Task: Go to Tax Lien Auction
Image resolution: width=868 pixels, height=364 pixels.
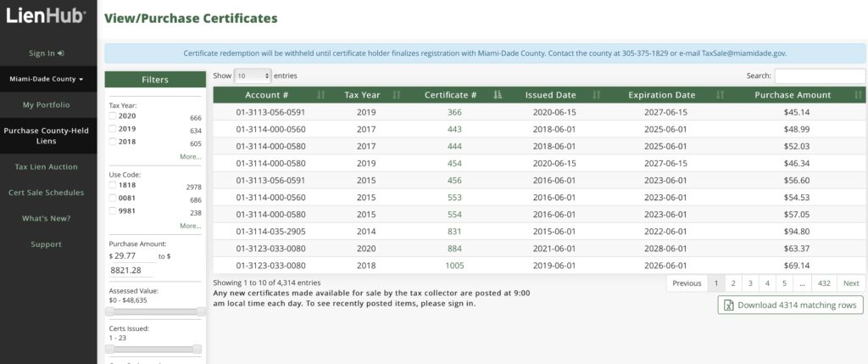Action: point(47,167)
